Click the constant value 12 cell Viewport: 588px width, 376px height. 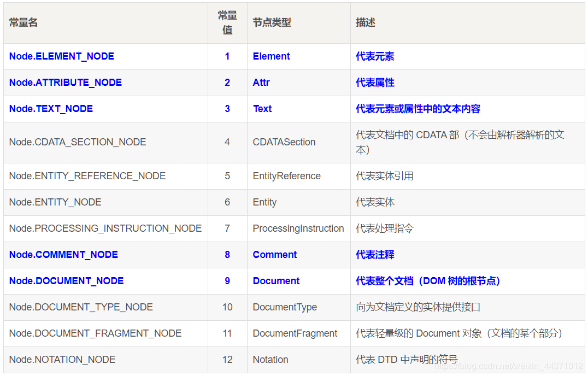[x=227, y=360]
